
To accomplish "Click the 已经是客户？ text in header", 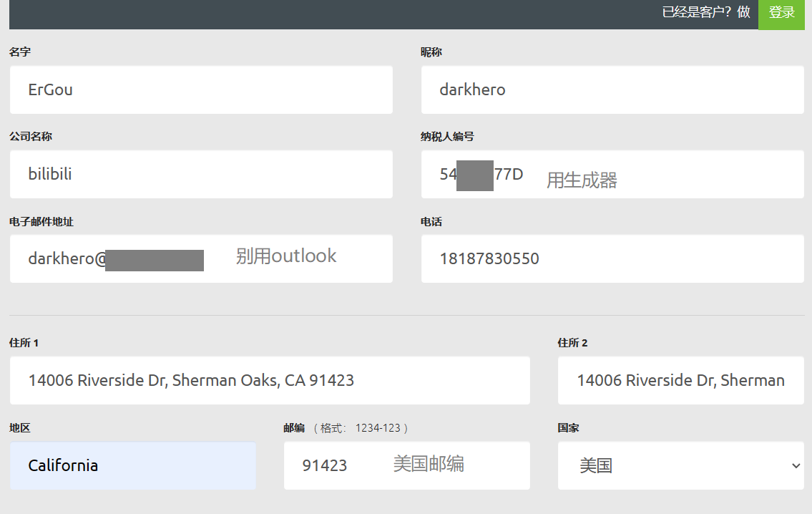I will point(698,13).
